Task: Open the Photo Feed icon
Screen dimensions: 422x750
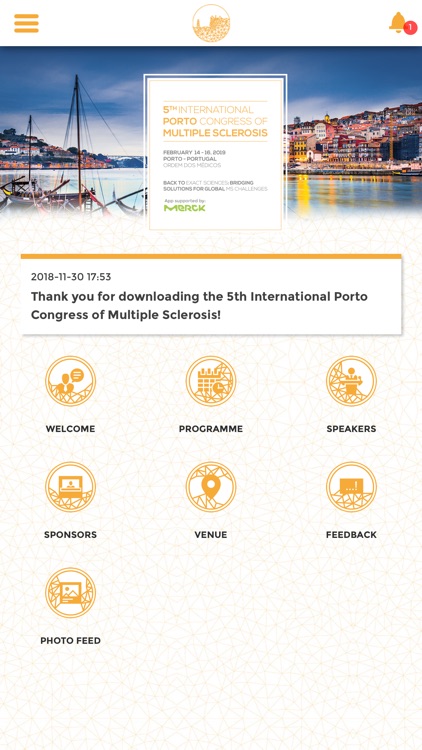Action: coord(70,593)
